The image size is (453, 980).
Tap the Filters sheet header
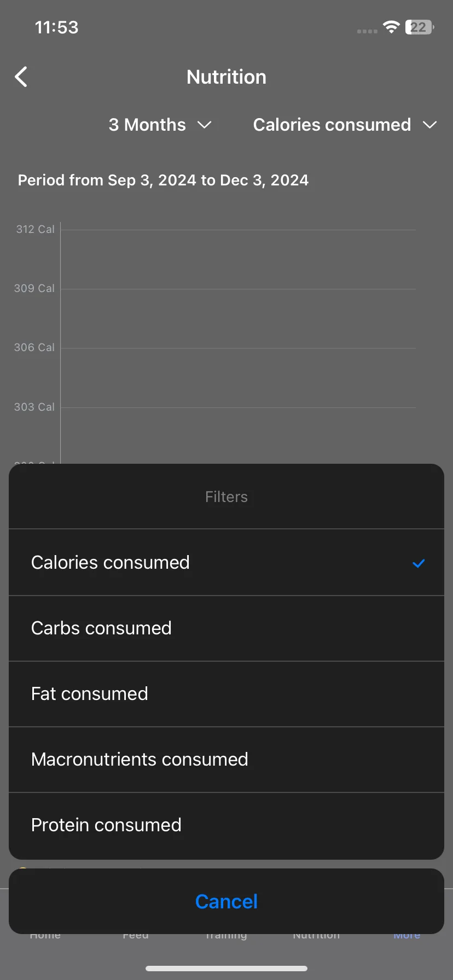226,497
